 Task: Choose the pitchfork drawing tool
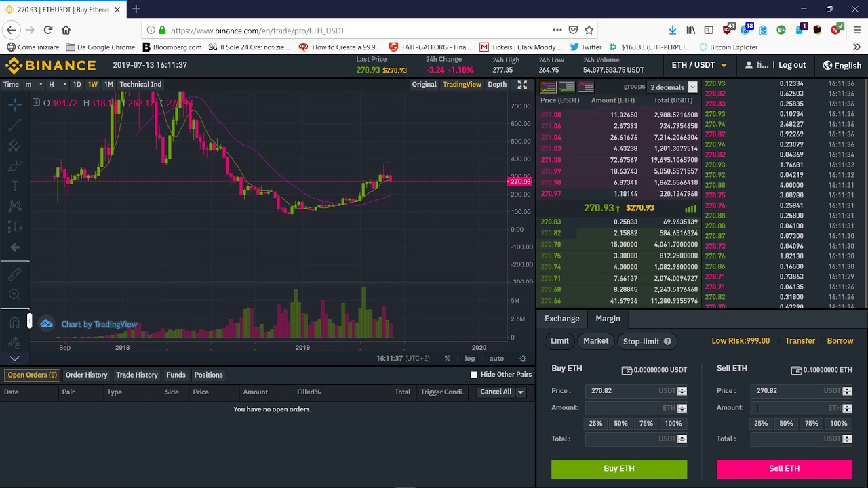click(x=15, y=146)
